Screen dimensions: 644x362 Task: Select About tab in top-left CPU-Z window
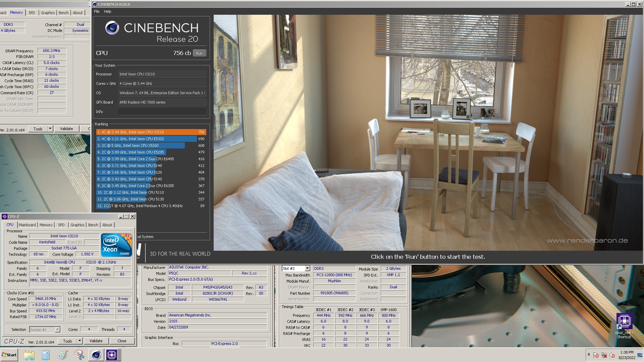click(x=78, y=13)
